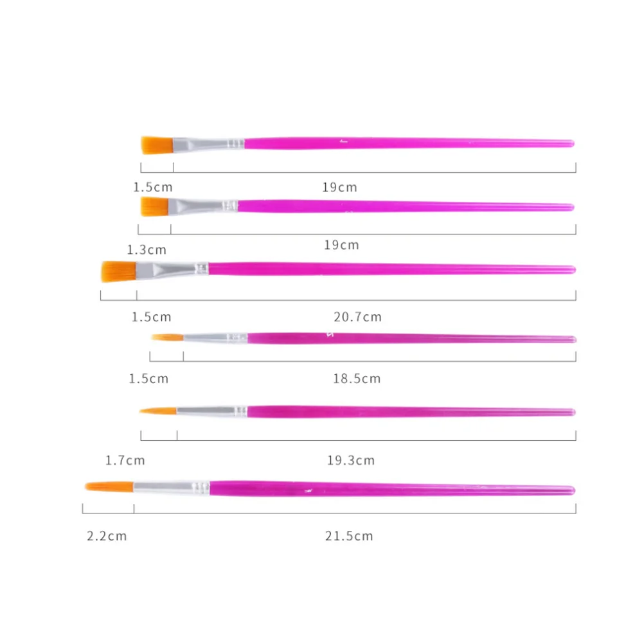This screenshot has width=644, height=644.
Task: Select the pink handle of the 18.5cm brush
Action: tap(411, 338)
